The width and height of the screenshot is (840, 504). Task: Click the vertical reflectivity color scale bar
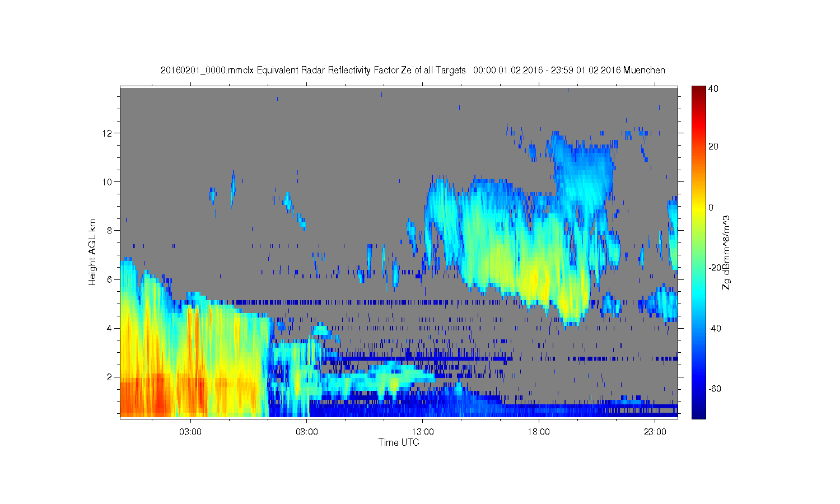(x=698, y=252)
